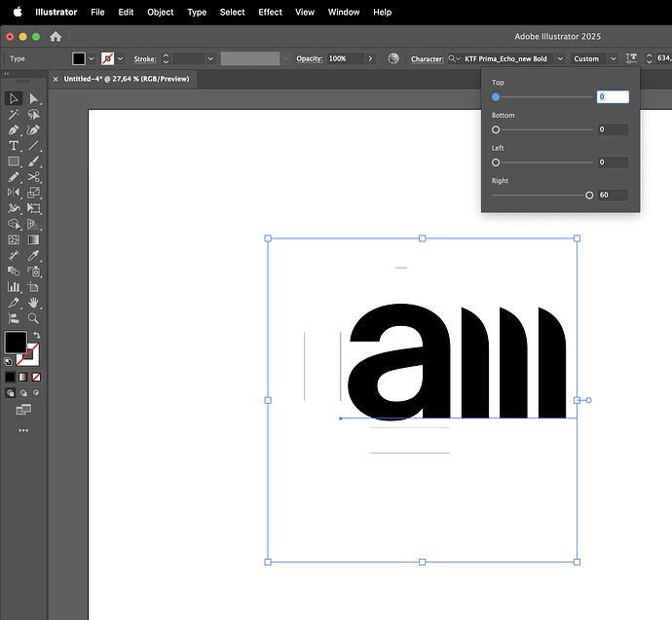
Task: Open the Effect menu
Action: point(270,12)
